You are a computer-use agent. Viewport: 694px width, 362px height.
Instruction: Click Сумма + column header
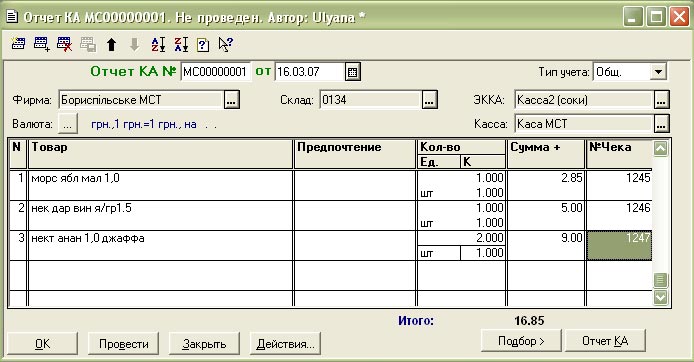pyautogui.click(x=546, y=154)
